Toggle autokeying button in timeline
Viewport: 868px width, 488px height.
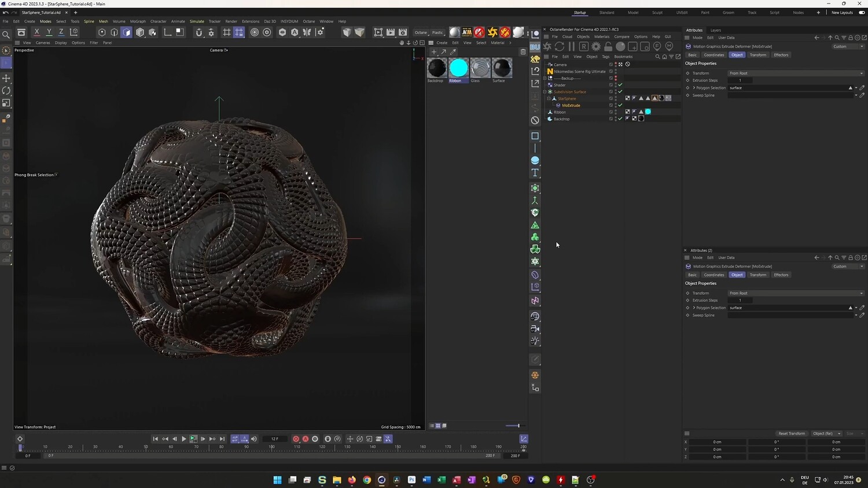click(306, 439)
